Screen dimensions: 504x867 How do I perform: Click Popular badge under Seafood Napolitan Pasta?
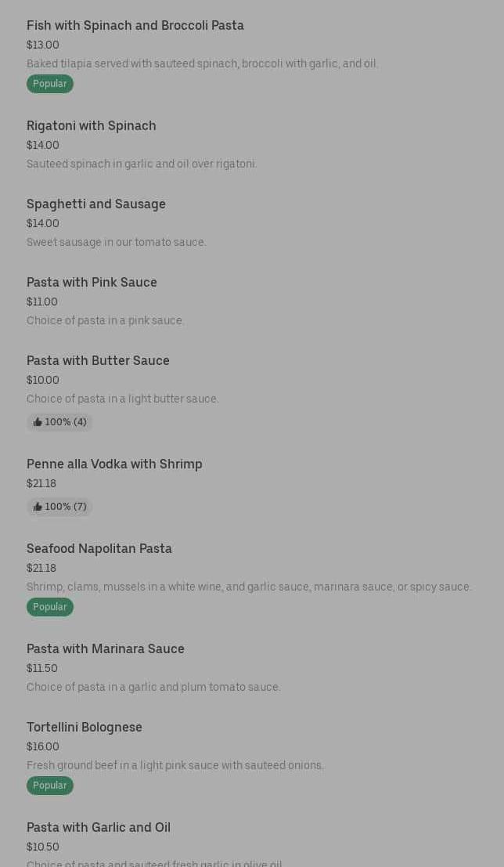pos(50,607)
